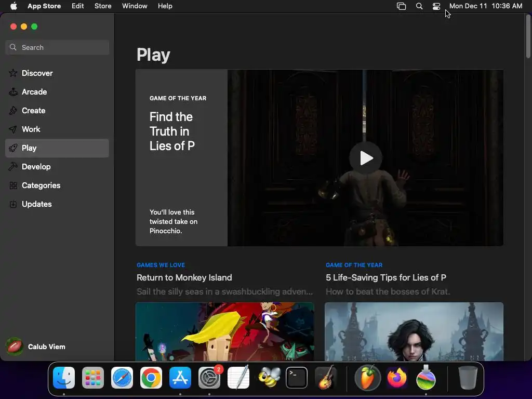Open the Return to Monkey Island story
Viewport: 532px width, 399px height.
click(x=184, y=277)
